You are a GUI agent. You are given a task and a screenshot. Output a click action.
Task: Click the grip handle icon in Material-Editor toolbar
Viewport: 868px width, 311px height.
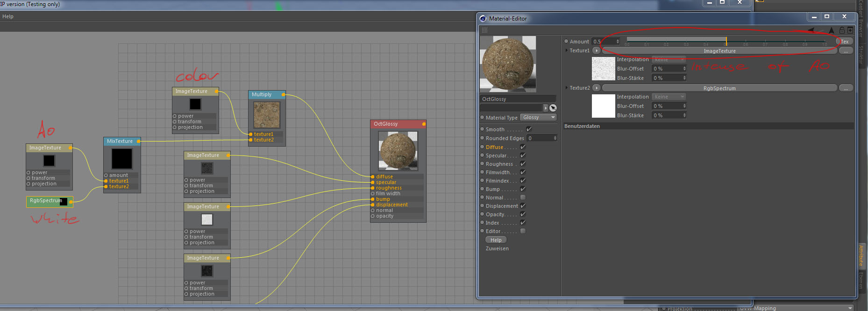tap(484, 30)
